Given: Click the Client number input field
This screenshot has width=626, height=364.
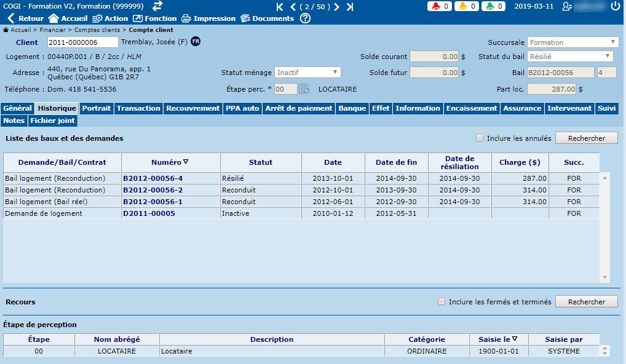Looking at the screenshot, I should (x=82, y=42).
